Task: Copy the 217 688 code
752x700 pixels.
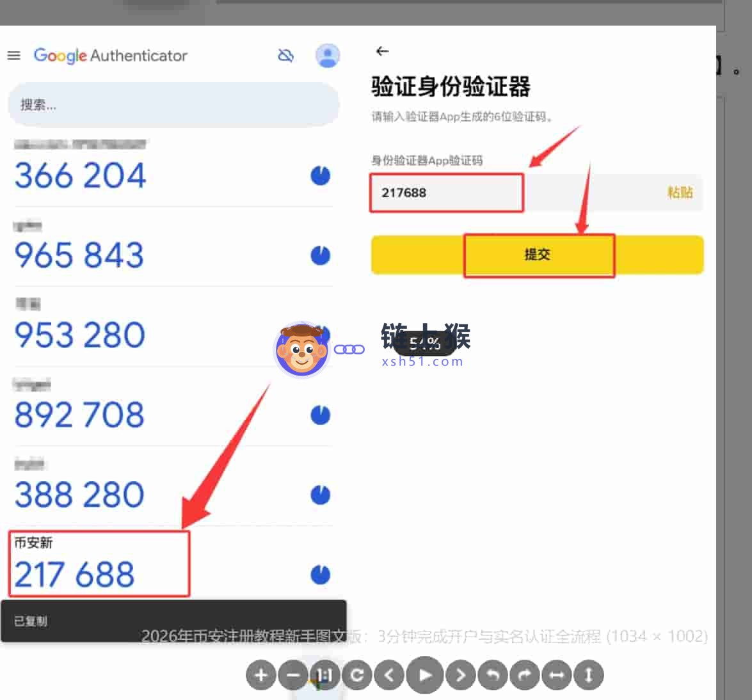Action: click(74, 575)
